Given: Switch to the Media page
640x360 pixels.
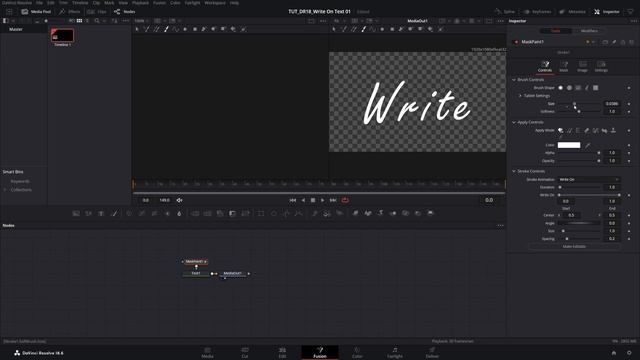Looking at the screenshot, I should [x=207, y=353].
